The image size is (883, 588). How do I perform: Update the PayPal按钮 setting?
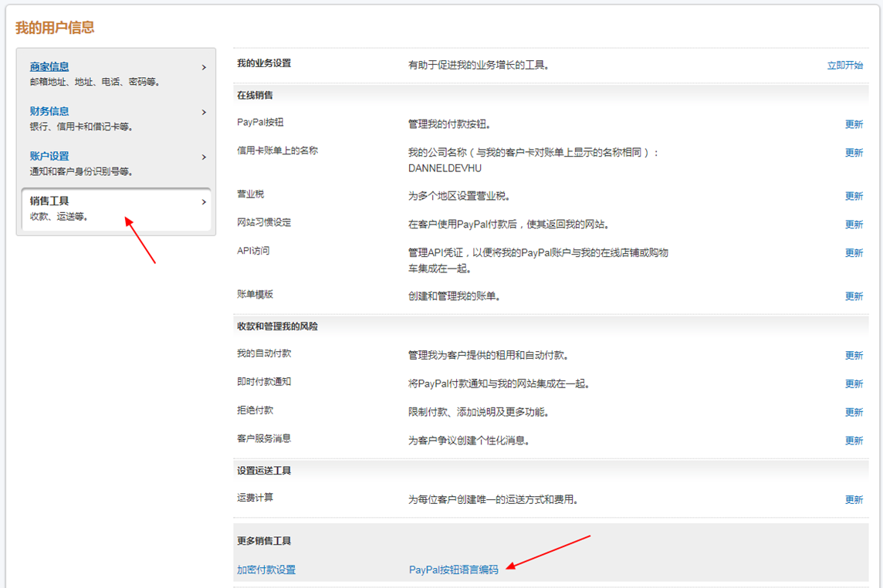pyautogui.click(x=854, y=124)
